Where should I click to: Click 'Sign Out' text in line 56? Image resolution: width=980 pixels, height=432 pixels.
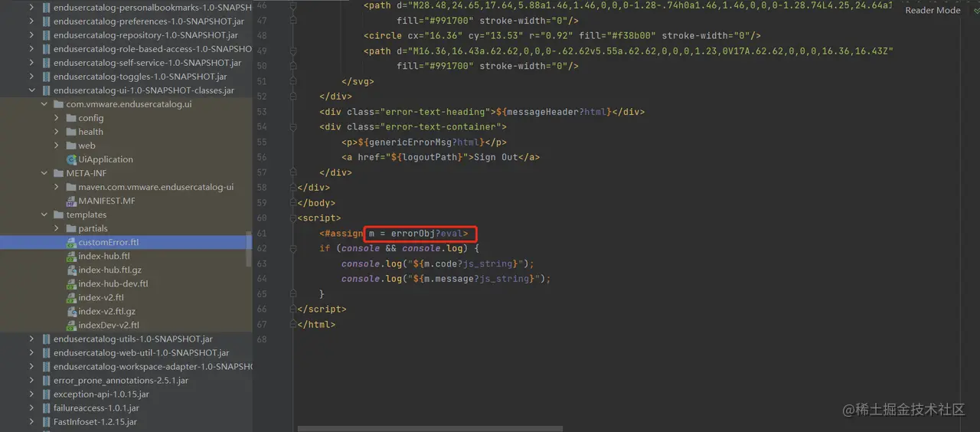[x=496, y=157]
